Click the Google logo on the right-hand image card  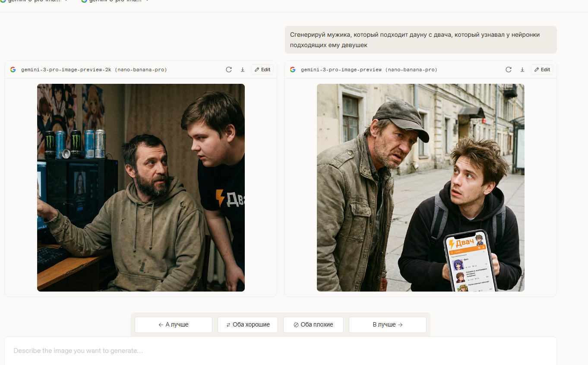pos(293,70)
